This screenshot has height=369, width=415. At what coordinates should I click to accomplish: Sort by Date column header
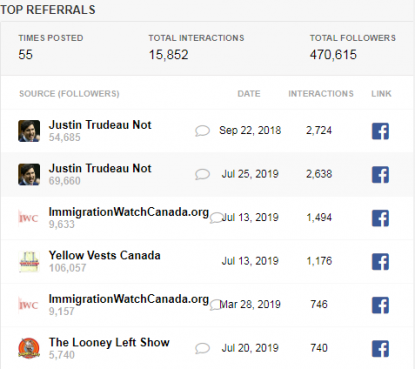tap(249, 94)
